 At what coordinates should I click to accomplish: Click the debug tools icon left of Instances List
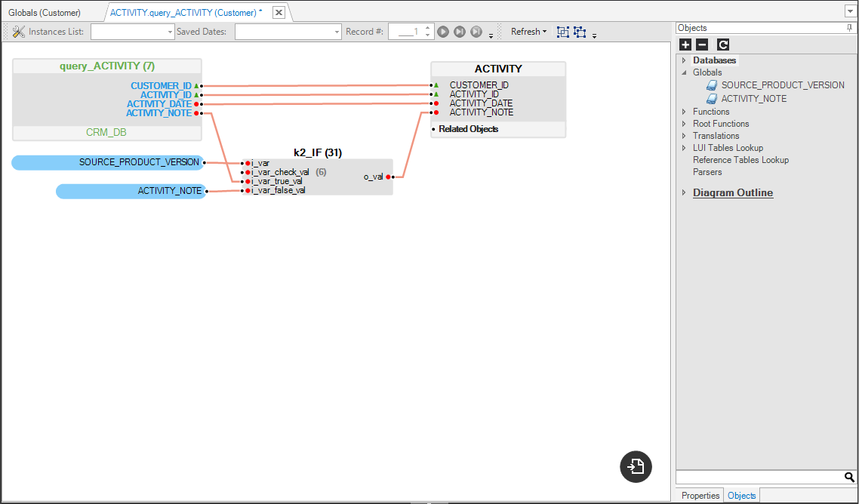(x=19, y=32)
